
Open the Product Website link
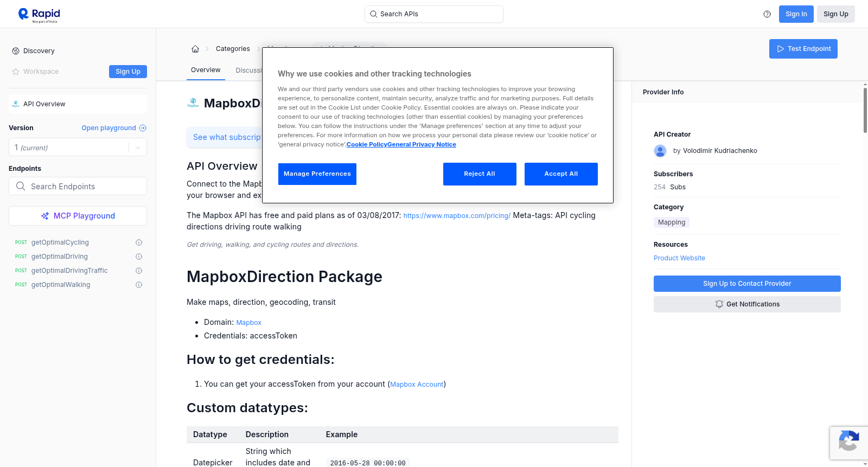point(679,258)
